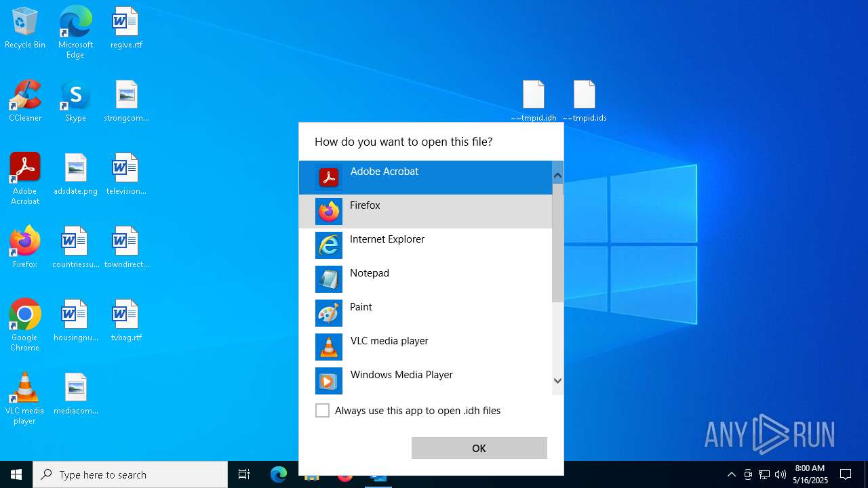Viewport: 868px width, 488px height.
Task: Select Notepad as the opening app
Action: coord(425,279)
